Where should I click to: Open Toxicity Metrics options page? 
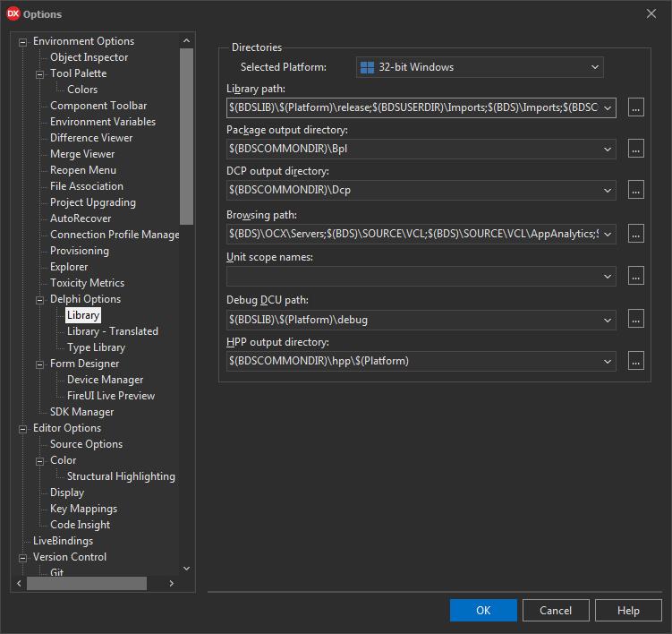87,283
